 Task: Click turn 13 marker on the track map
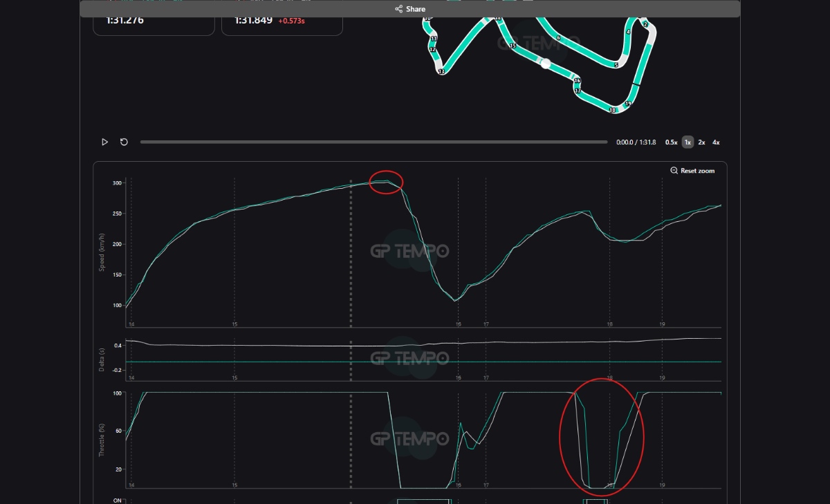point(441,71)
